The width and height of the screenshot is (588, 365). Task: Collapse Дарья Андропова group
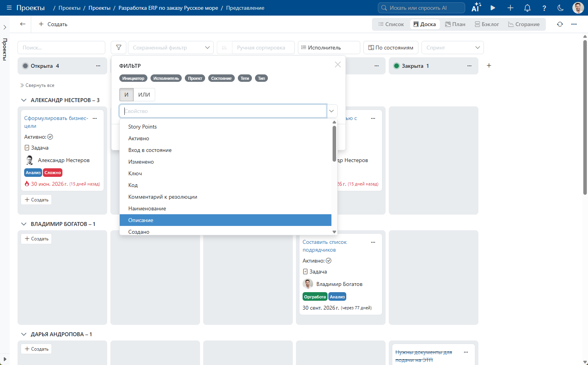point(24,334)
